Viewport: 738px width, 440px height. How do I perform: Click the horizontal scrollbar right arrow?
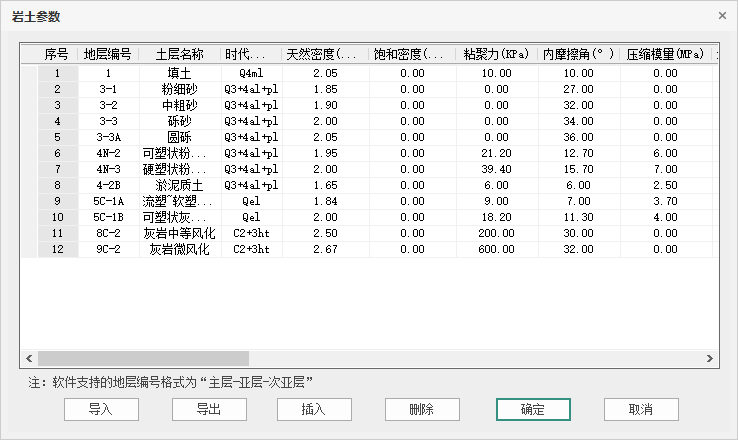[710, 358]
